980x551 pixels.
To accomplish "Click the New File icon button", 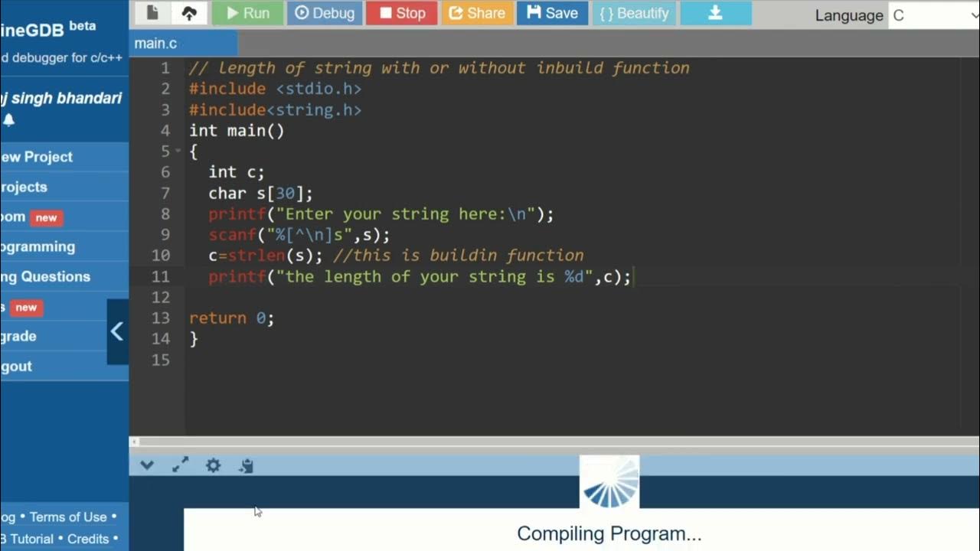I will pyautogui.click(x=153, y=13).
